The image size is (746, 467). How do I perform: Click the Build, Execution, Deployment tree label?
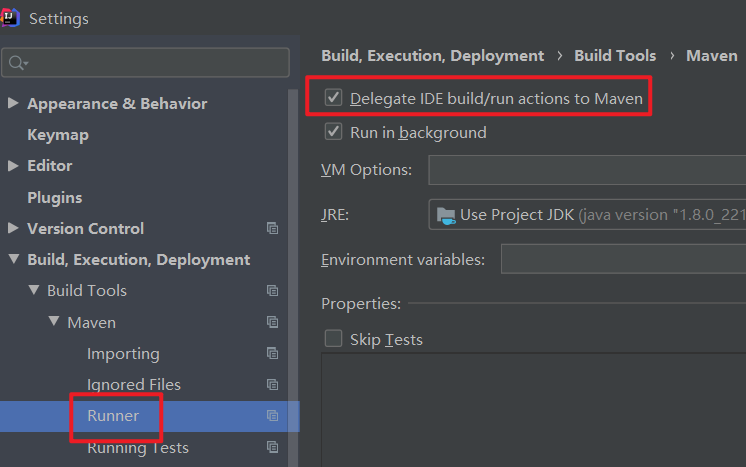click(138, 260)
